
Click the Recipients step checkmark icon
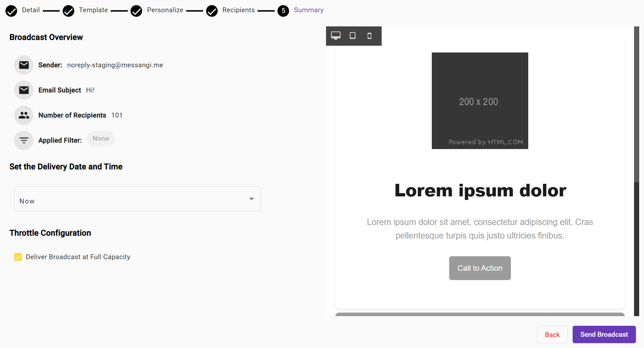(x=212, y=11)
